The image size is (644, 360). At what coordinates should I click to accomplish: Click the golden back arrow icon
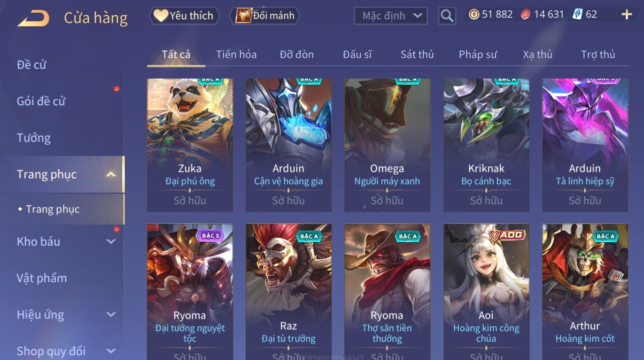pos(33,18)
